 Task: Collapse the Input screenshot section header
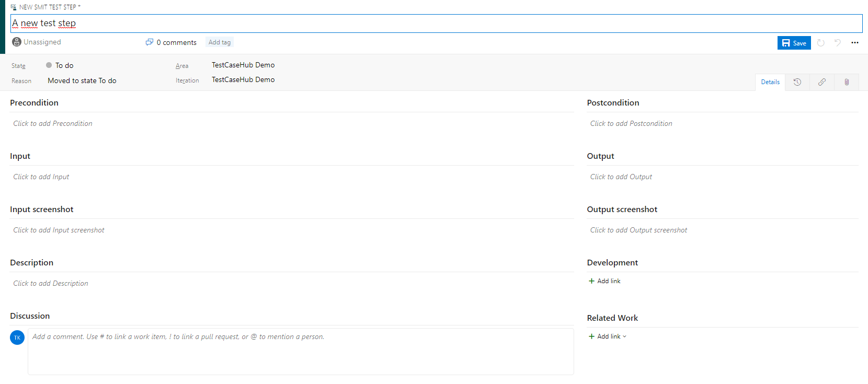point(42,210)
